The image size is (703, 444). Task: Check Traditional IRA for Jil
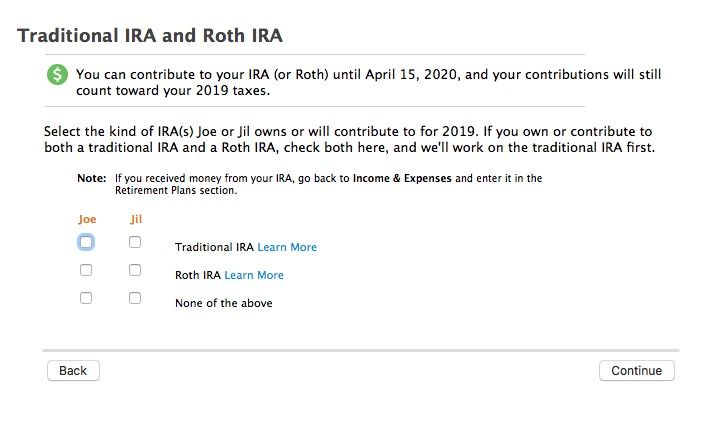pyautogui.click(x=135, y=242)
